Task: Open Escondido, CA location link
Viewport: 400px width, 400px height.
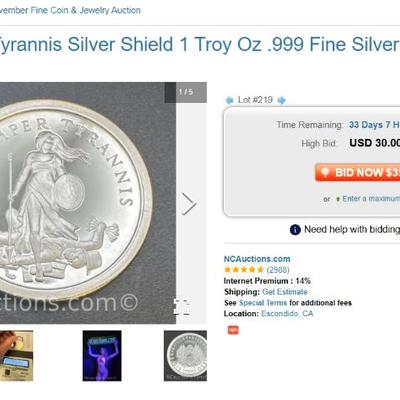Action: pos(287,314)
